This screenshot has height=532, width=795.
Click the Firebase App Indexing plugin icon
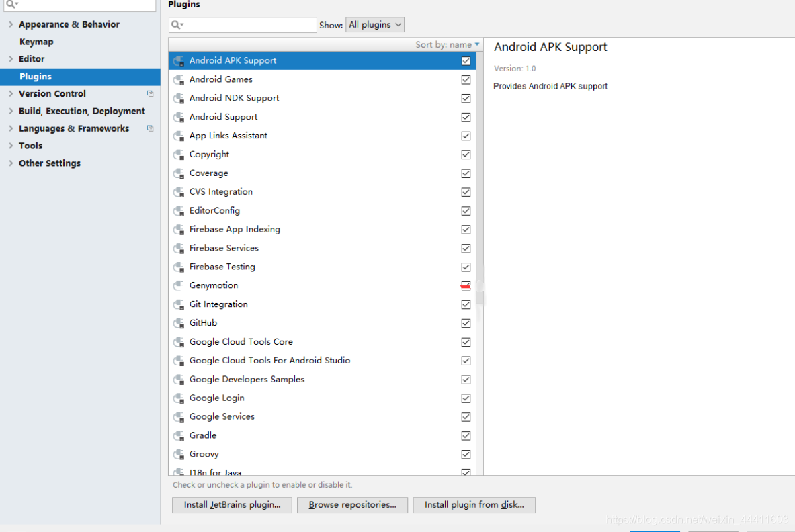pyautogui.click(x=179, y=230)
